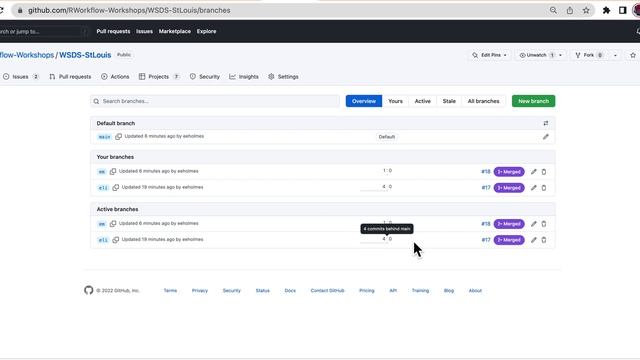
Task: Open the main branch label
Action: pyautogui.click(x=104, y=137)
